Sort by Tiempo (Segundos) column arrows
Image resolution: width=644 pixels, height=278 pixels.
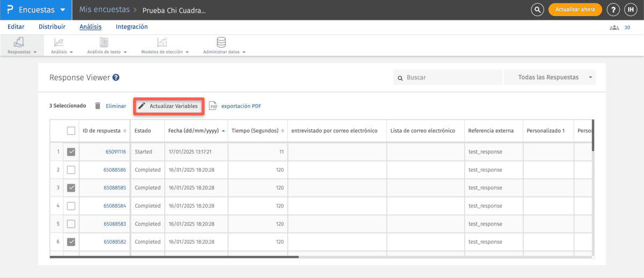point(282,130)
